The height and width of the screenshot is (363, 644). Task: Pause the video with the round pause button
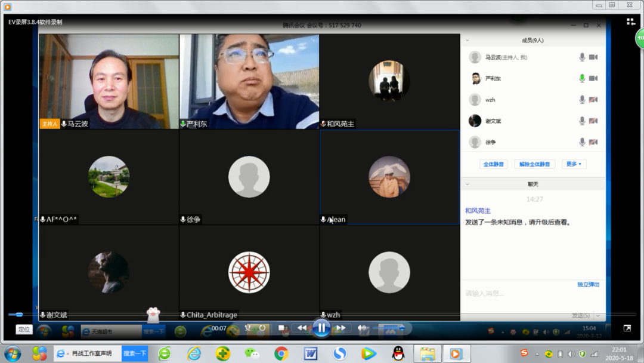click(x=321, y=328)
